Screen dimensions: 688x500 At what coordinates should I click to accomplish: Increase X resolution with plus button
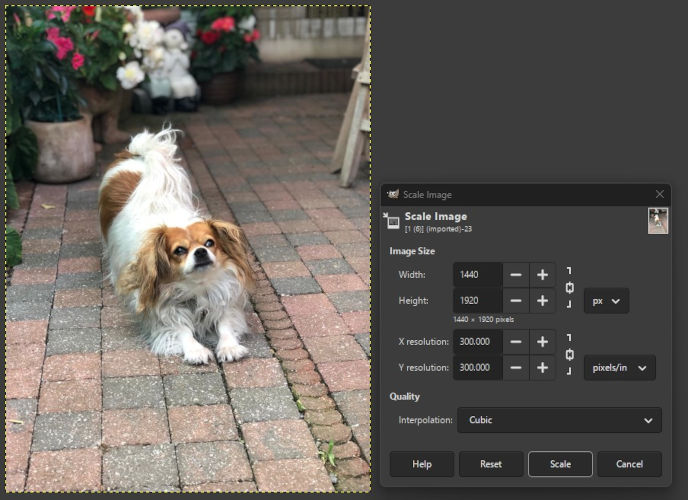pos(542,342)
